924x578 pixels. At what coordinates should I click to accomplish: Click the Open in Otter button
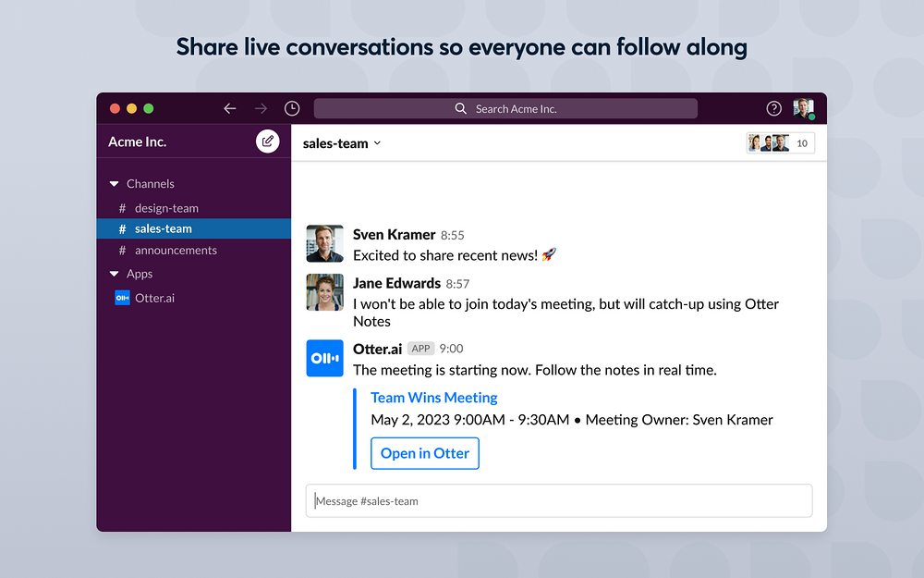pos(425,453)
